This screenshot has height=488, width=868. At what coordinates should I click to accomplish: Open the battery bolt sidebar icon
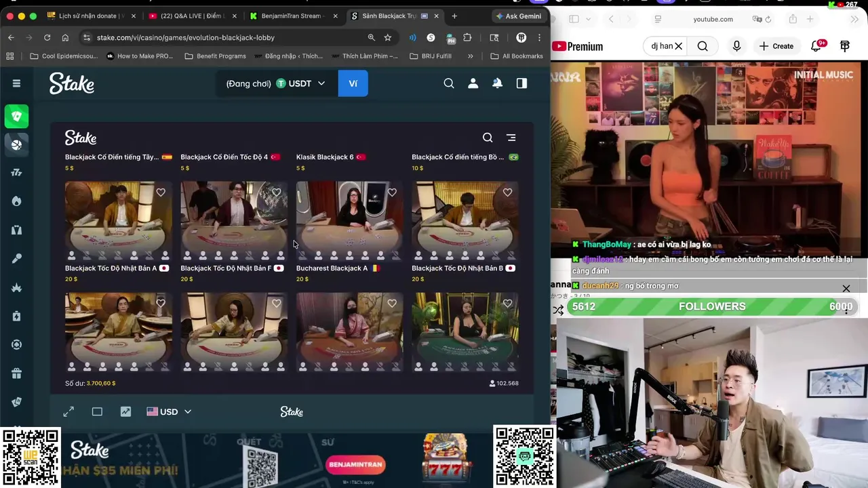coord(17,316)
